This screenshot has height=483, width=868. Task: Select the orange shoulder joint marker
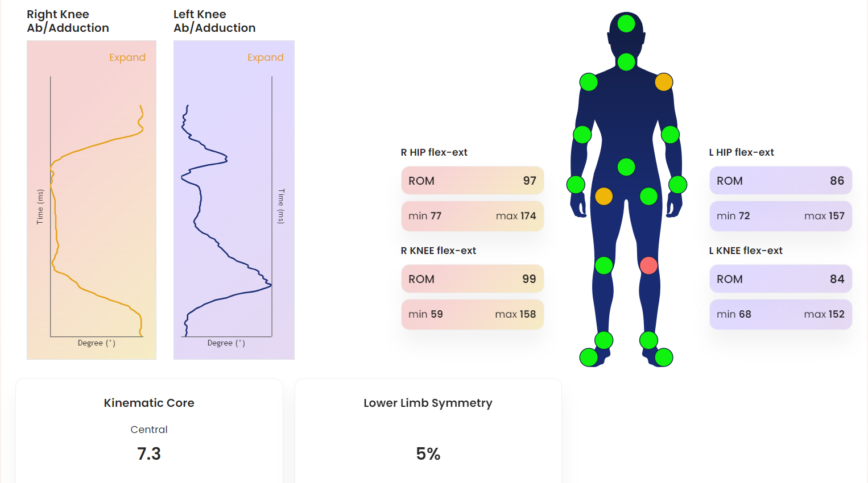[664, 82]
